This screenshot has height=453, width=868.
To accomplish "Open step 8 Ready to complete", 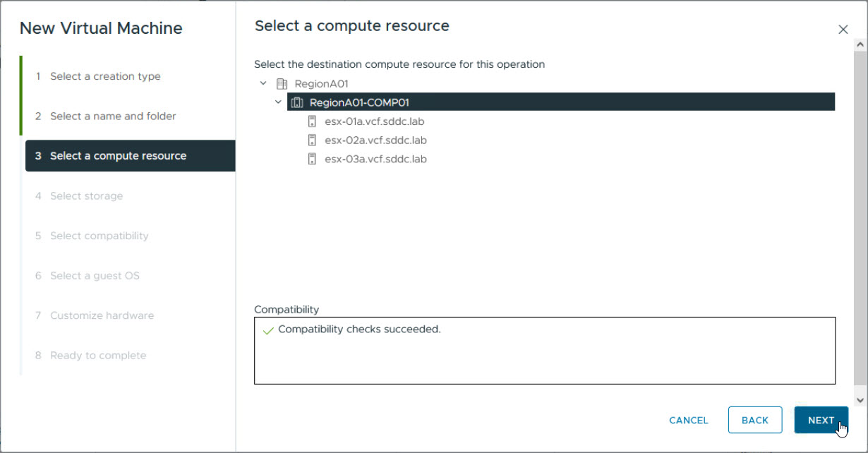I will coord(91,355).
